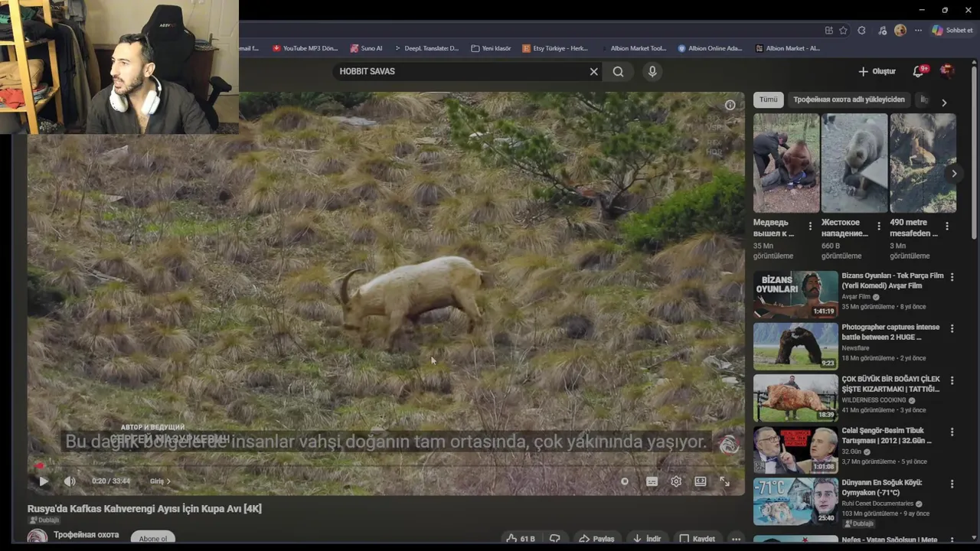
Task: Click the channel avatar below the title
Action: coord(37,538)
